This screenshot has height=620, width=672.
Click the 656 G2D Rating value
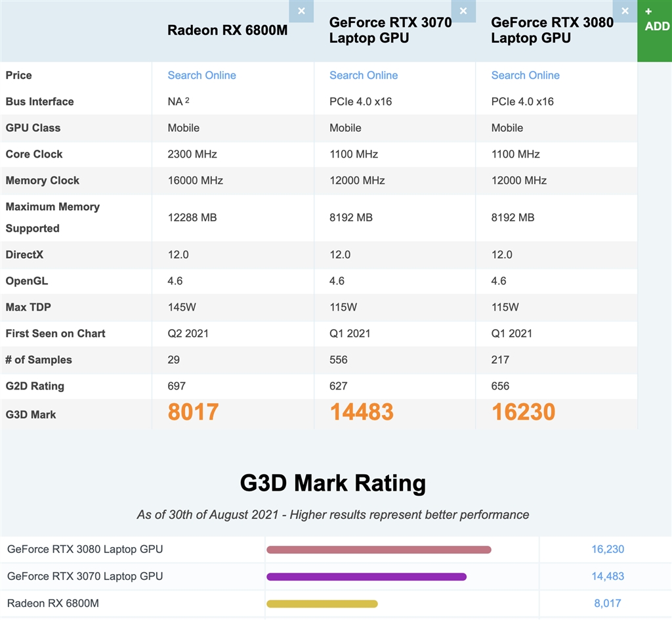pyautogui.click(x=500, y=386)
